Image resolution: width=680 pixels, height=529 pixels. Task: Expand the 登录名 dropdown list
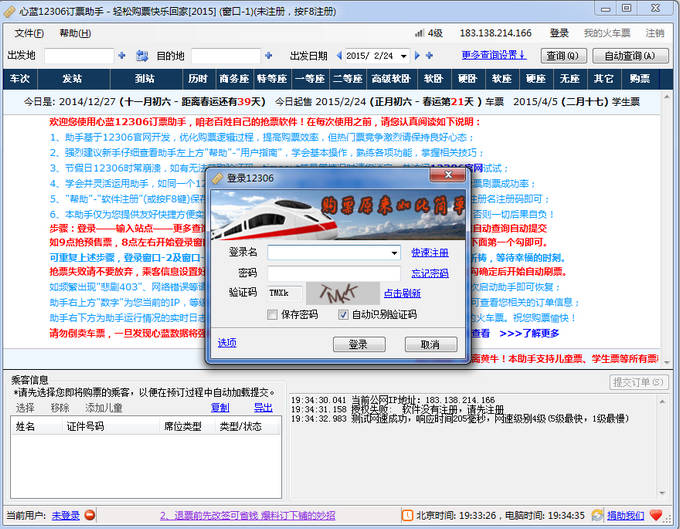[394, 252]
